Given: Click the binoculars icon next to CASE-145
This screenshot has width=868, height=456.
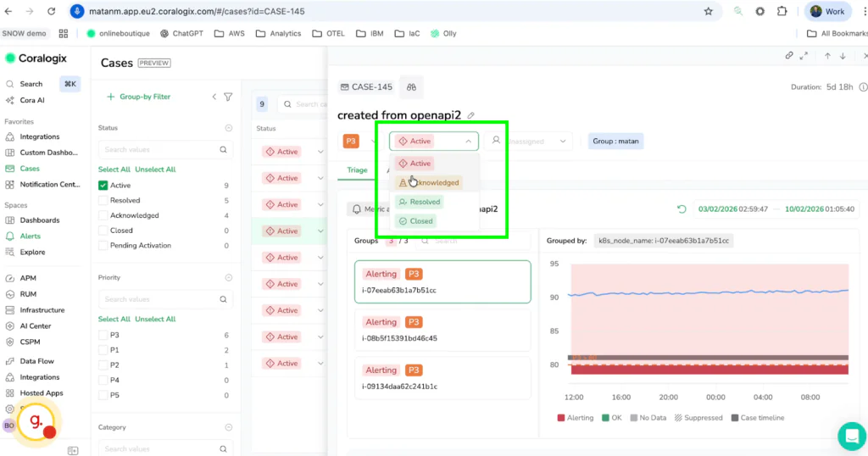Looking at the screenshot, I should pos(411,87).
